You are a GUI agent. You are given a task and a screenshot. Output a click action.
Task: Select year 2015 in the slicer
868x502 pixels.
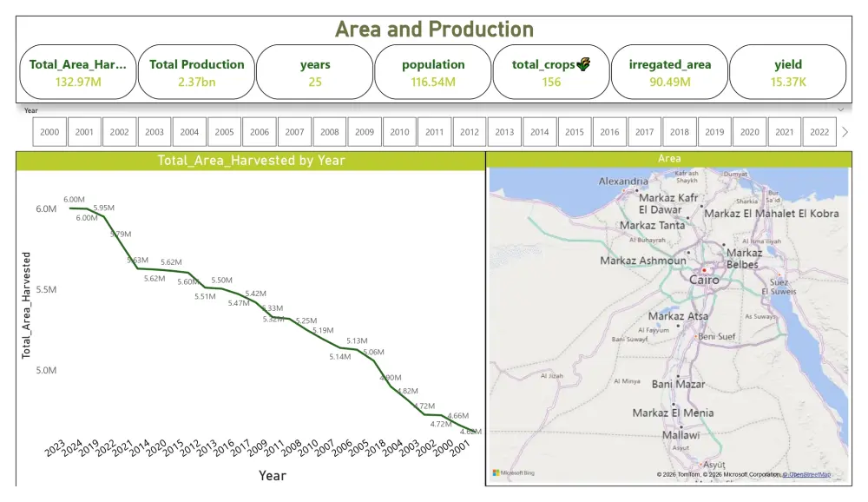pos(575,132)
